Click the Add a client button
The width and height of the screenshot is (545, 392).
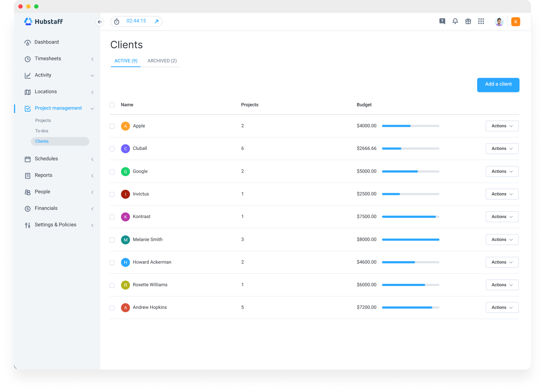click(498, 85)
